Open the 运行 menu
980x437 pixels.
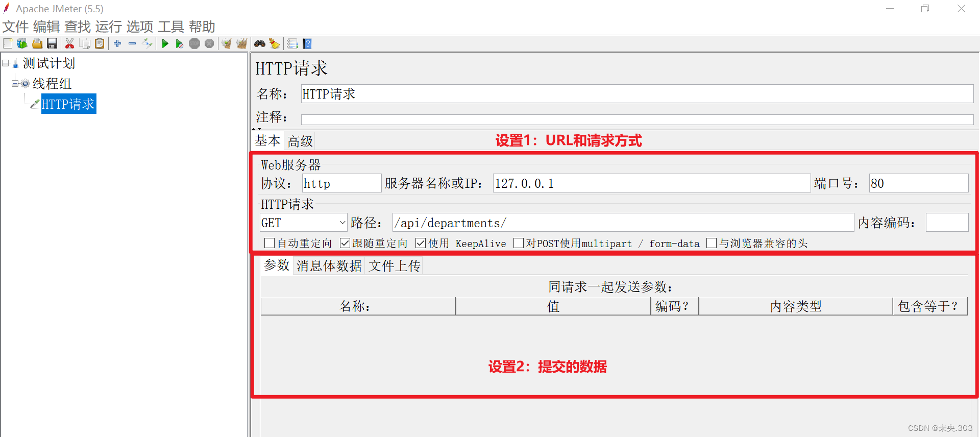(109, 27)
